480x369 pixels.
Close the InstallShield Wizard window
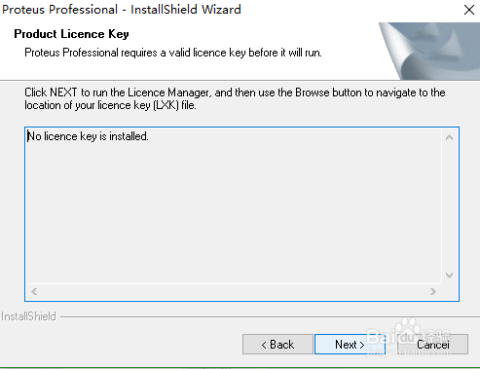pyautogui.click(x=469, y=10)
